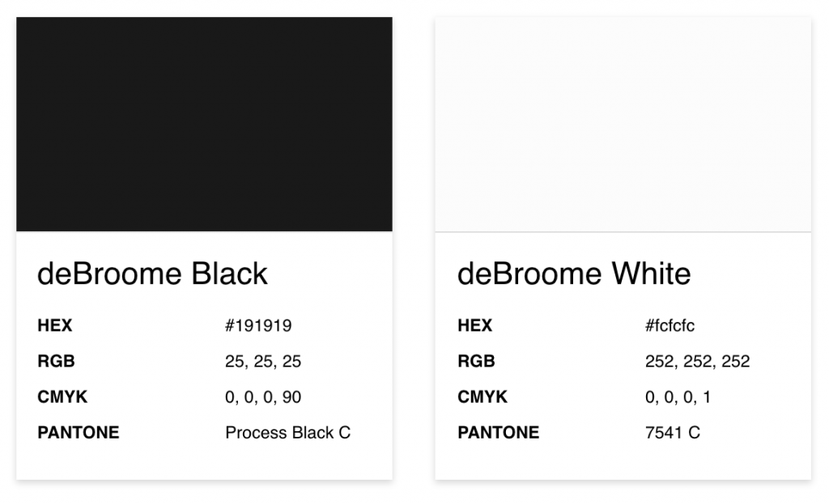This screenshot has height=504, width=829.
Task: Click RGB label in White card
Action: pyautogui.click(x=476, y=362)
